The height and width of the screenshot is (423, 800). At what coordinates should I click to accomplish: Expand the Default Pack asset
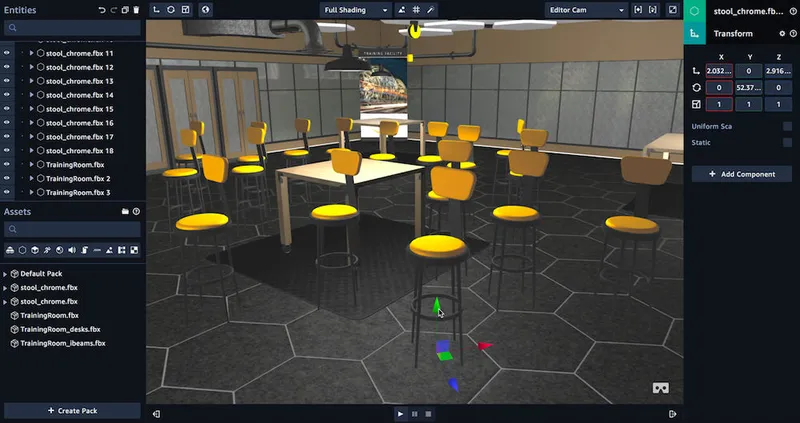click(x=5, y=274)
